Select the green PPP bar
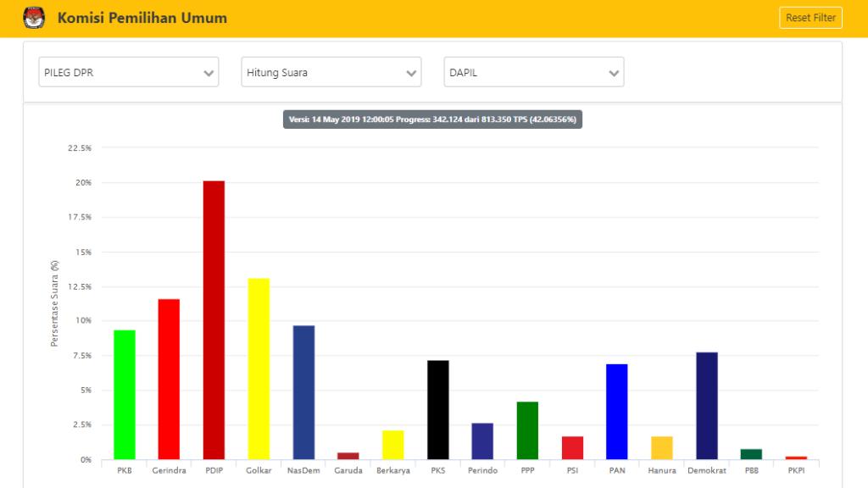The height and width of the screenshot is (488, 868). click(x=527, y=430)
